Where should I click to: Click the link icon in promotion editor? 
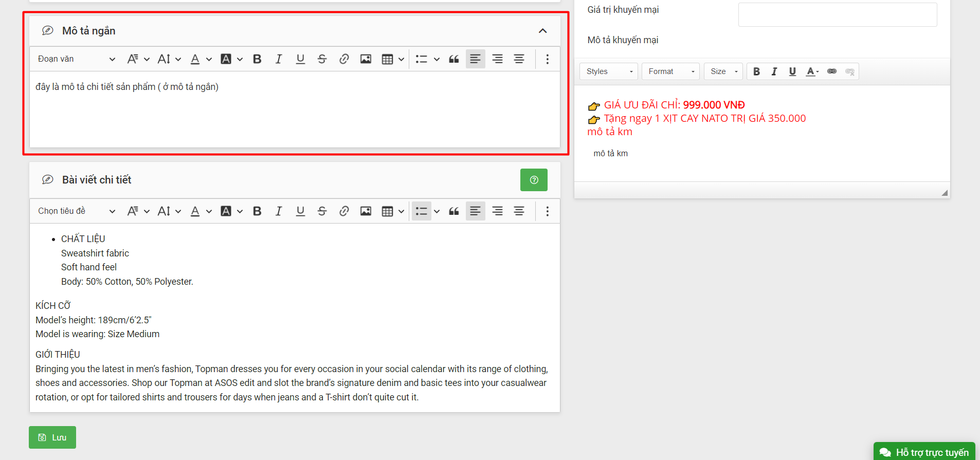[831, 71]
